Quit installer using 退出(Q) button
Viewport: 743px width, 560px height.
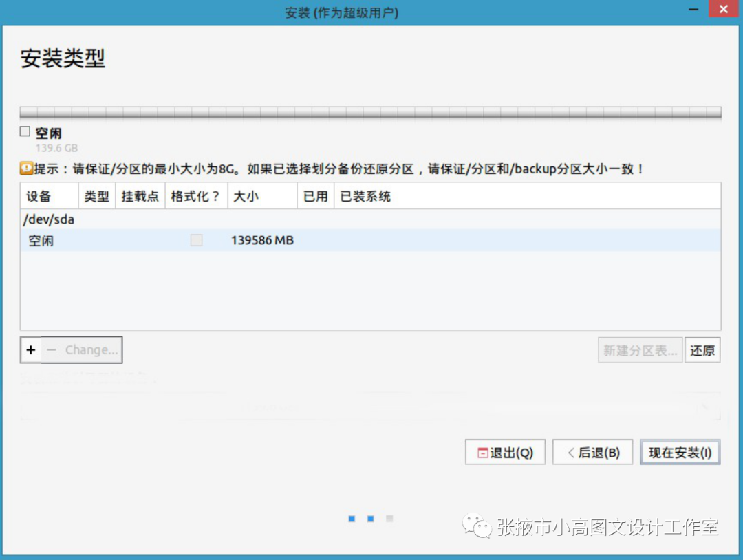(x=505, y=453)
